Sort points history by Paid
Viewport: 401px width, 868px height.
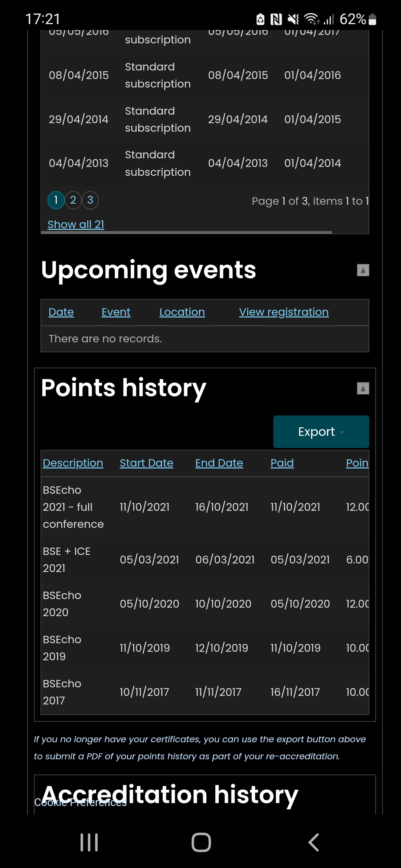282,463
